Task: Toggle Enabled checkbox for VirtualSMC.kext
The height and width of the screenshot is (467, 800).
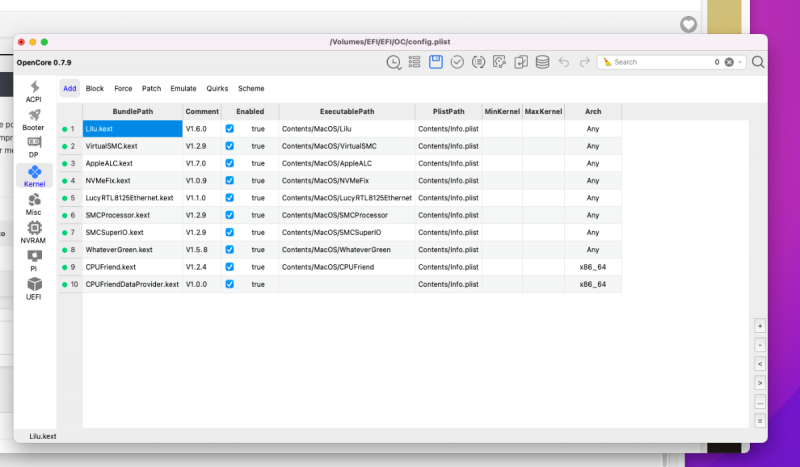Action: [x=230, y=146]
